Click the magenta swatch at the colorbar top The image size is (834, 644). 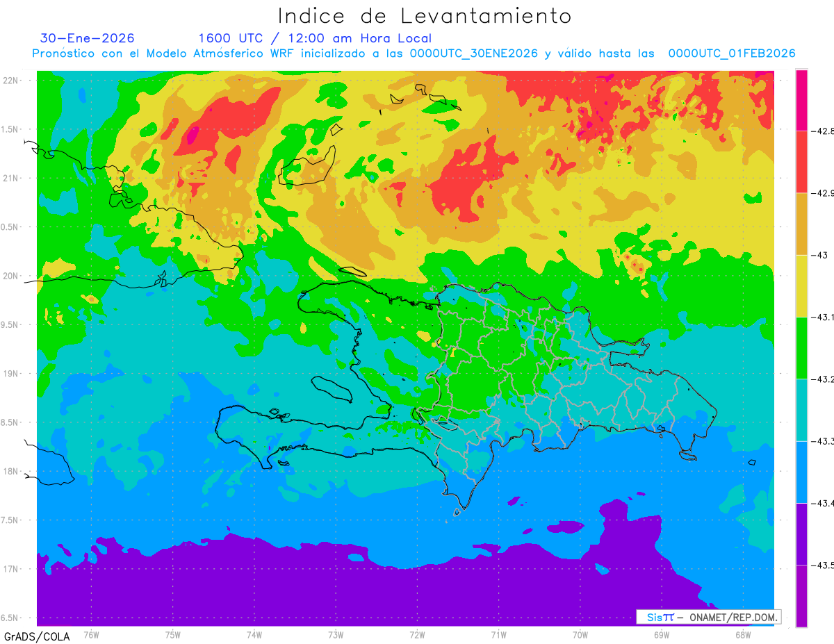(801, 100)
